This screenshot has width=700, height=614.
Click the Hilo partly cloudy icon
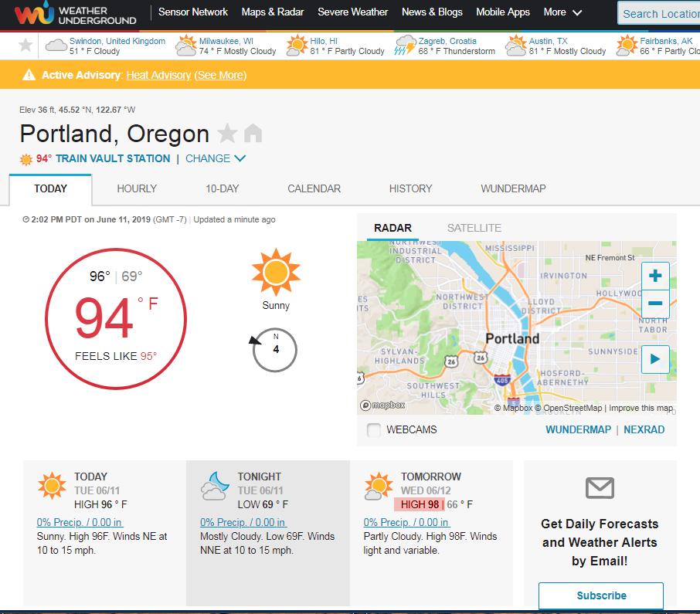[x=297, y=45]
